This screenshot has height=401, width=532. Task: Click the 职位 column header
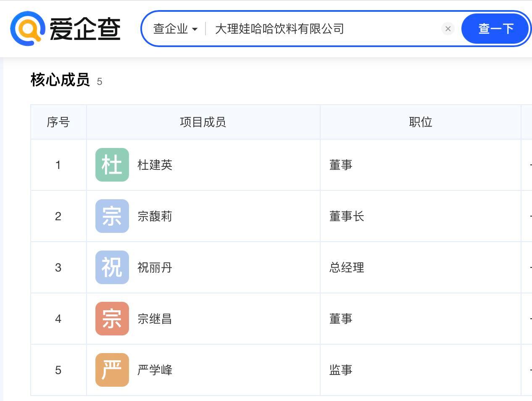(x=421, y=122)
